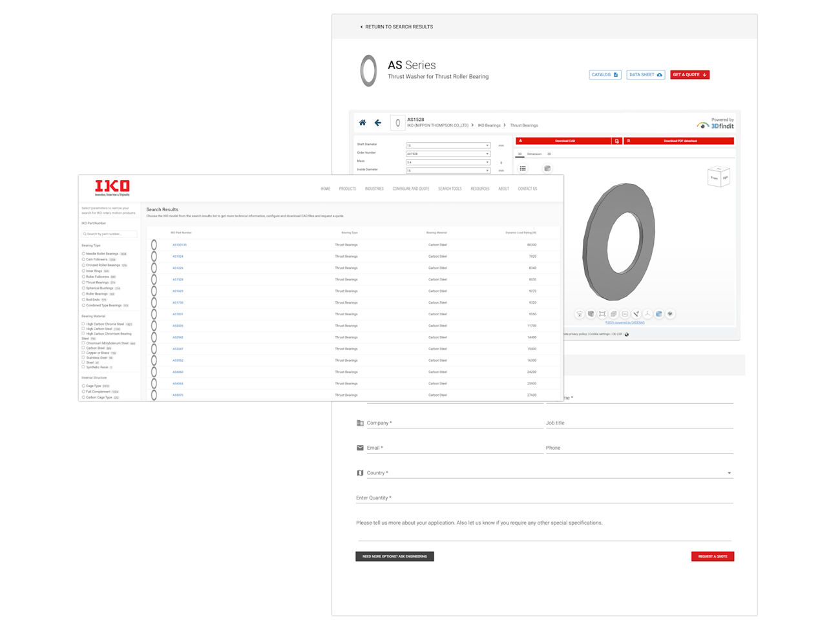Image resolution: width=840 pixels, height=630 pixels.
Task: Open part link AS2035 in results
Action: click(178, 326)
